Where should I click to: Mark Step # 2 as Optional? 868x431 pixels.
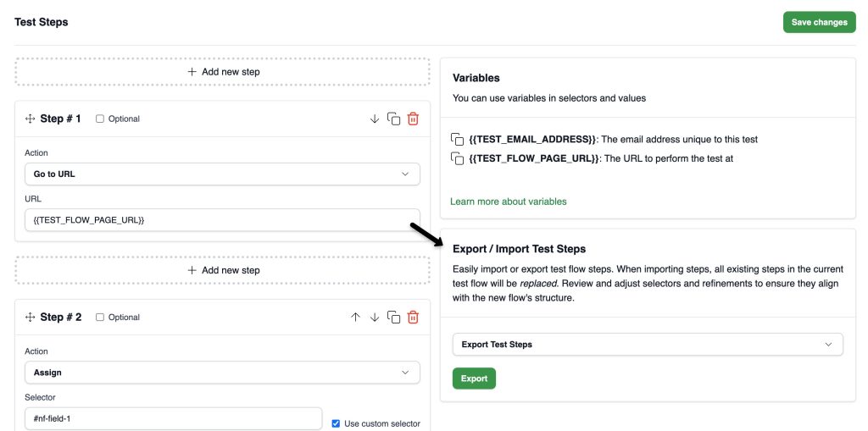pos(100,317)
